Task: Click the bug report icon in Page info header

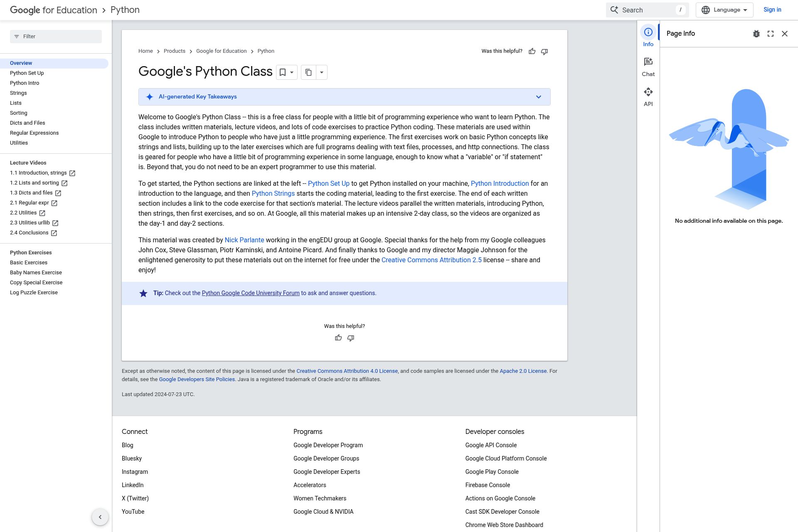Action: (756, 34)
